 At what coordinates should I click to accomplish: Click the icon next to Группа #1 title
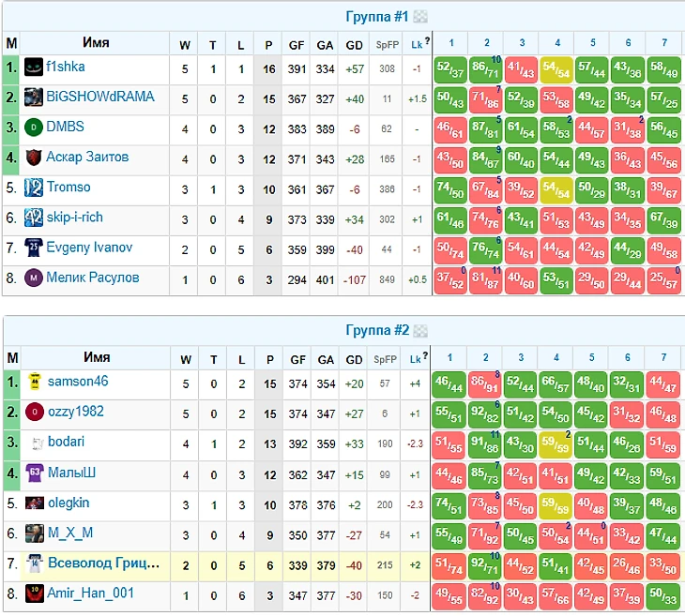pos(420,16)
